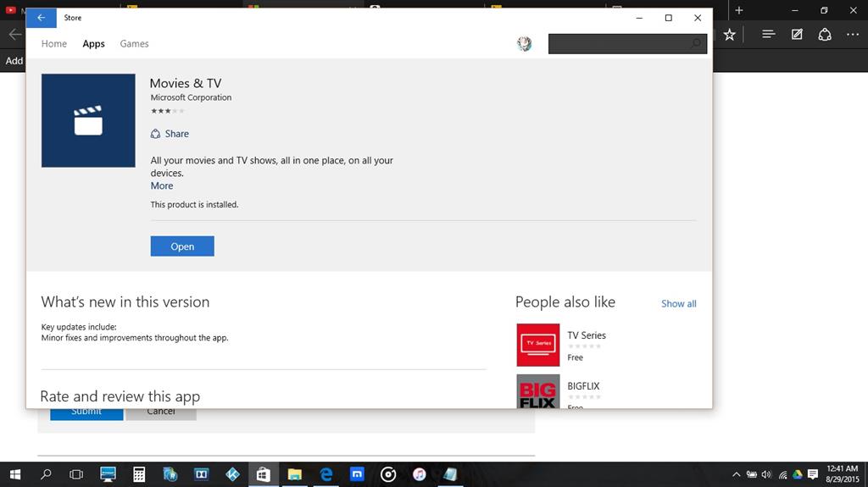Viewport: 868px width, 487px height.
Task: Open the Movies & TV app
Action: [x=182, y=246]
